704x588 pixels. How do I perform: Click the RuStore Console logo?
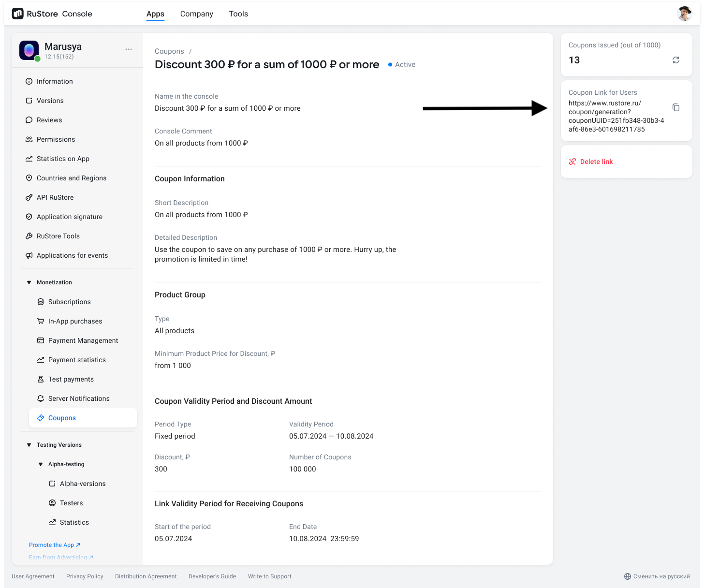[52, 14]
